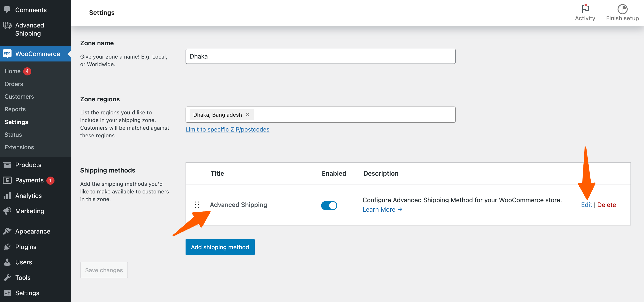Click the Title column header
Viewport: 644px width, 302px height.
(x=217, y=173)
